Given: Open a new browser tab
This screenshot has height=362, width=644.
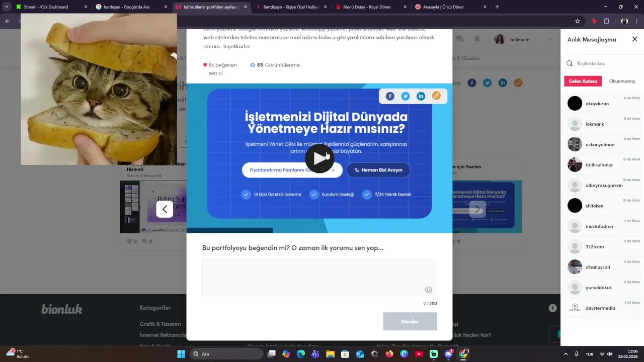Looking at the screenshot, I should click(497, 7).
